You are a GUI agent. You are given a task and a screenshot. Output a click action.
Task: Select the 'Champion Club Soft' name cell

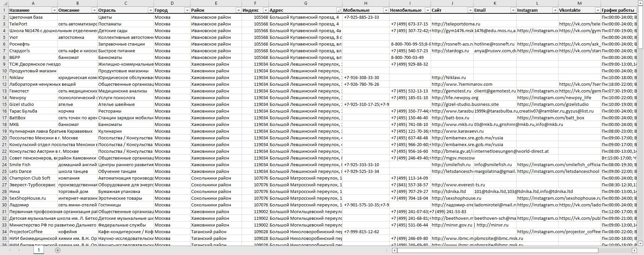pos(33,178)
